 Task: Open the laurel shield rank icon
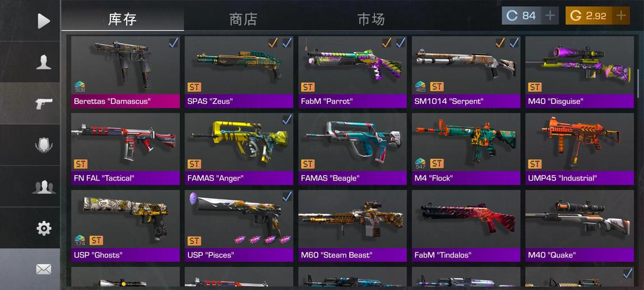tap(44, 145)
